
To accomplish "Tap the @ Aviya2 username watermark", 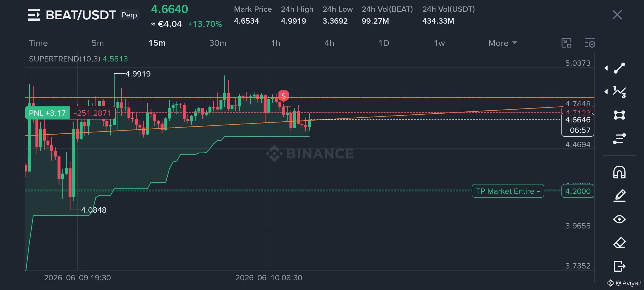I will coord(629,283).
